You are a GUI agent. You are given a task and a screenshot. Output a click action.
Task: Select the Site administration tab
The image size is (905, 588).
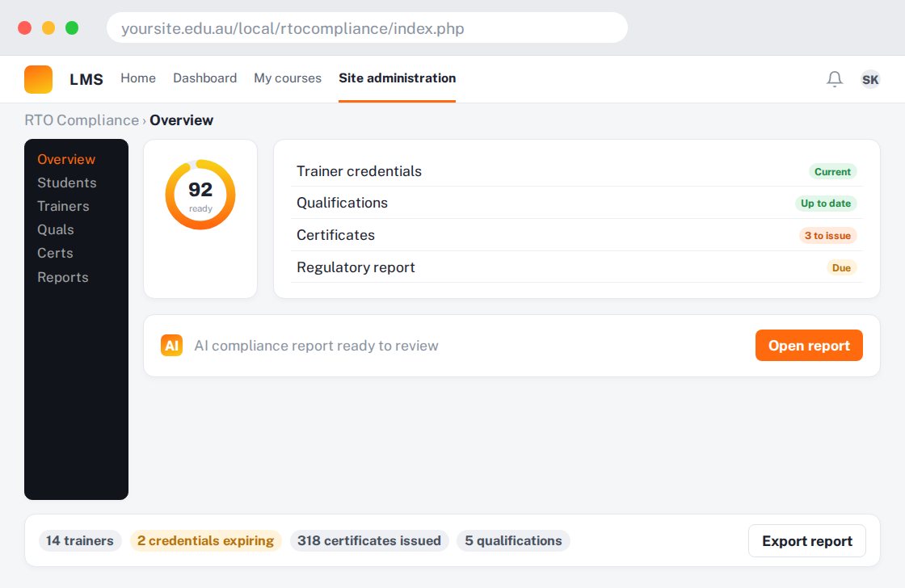(397, 78)
